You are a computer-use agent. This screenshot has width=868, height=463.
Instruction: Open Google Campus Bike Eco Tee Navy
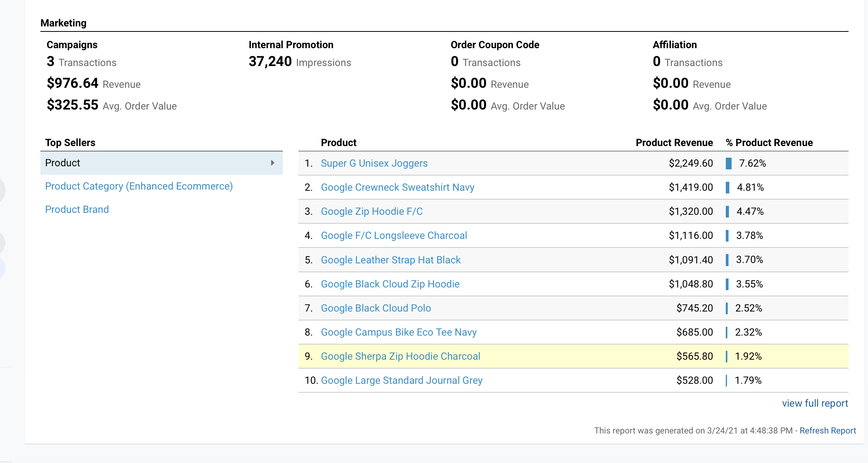(399, 332)
